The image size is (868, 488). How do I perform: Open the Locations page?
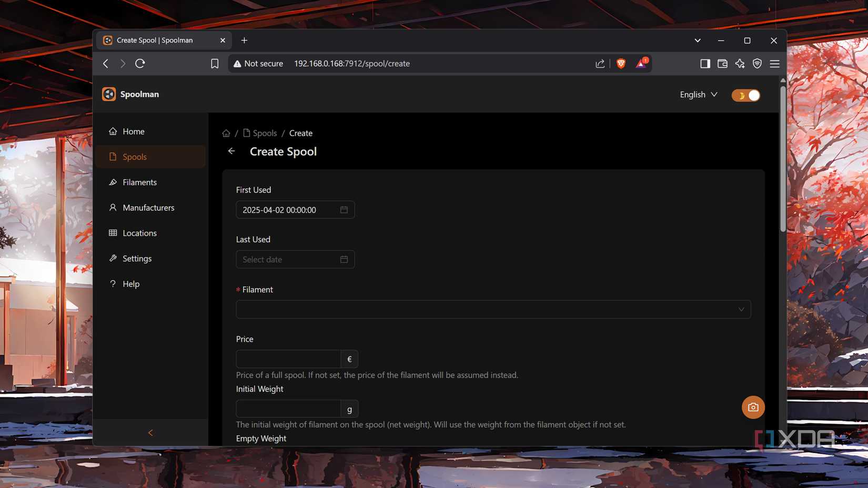pyautogui.click(x=139, y=233)
